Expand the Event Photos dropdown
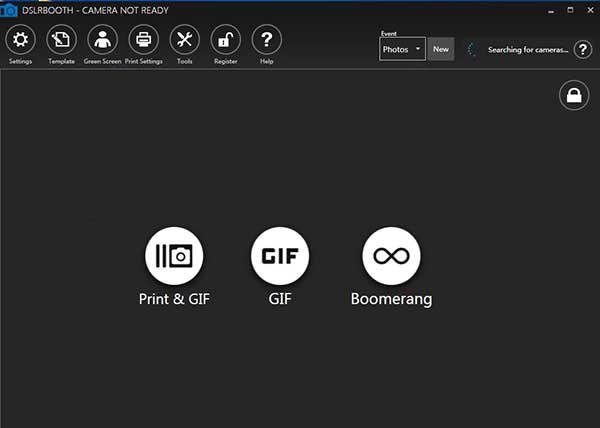 [x=402, y=49]
